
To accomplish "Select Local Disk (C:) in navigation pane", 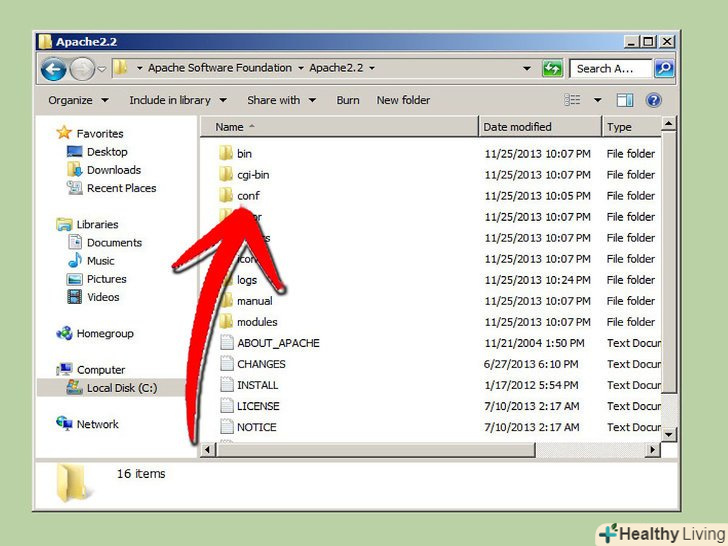I will [x=121, y=388].
